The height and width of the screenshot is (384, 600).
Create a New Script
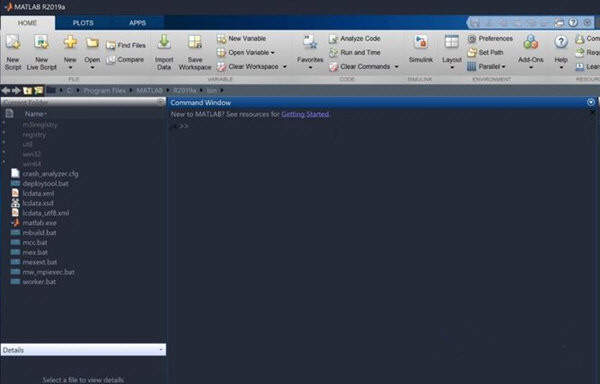click(x=13, y=52)
